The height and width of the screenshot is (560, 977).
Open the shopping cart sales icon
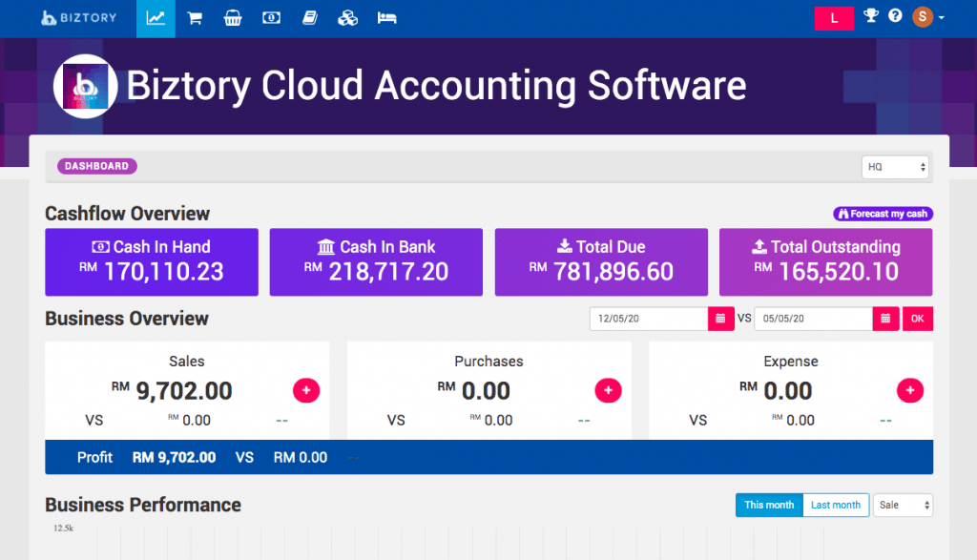195,18
